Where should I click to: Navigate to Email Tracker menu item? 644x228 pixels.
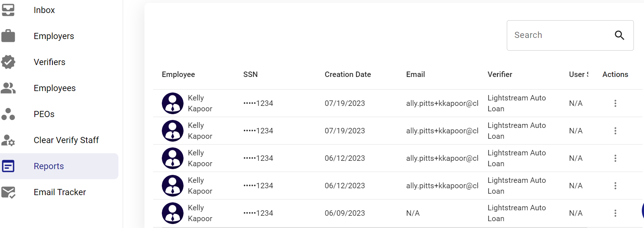pyautogui.click(x=59, y=192)
